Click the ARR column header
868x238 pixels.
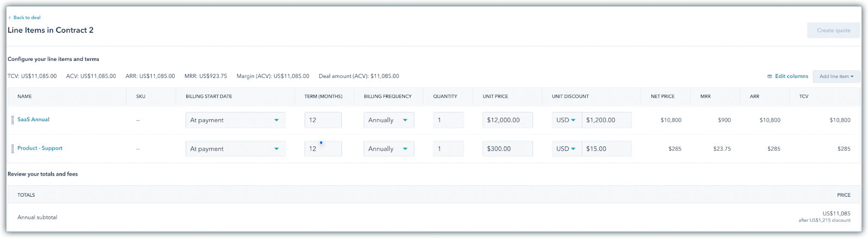coord(755,97)
